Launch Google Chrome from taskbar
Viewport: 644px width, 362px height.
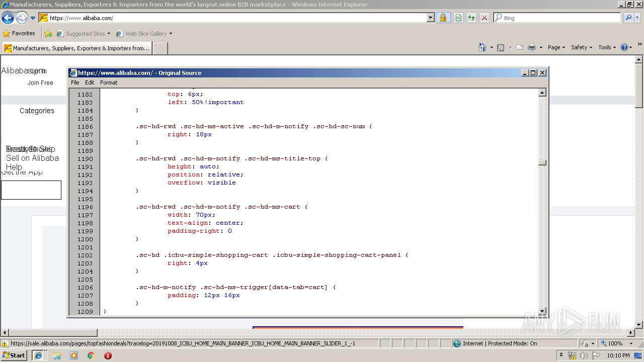tap(91, 355)
